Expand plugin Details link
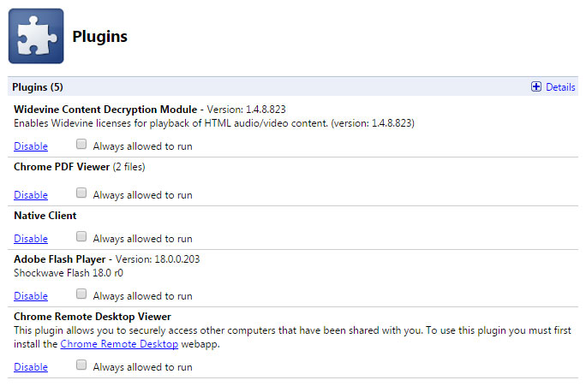This screenshot has height=392, width=586. 560,87
